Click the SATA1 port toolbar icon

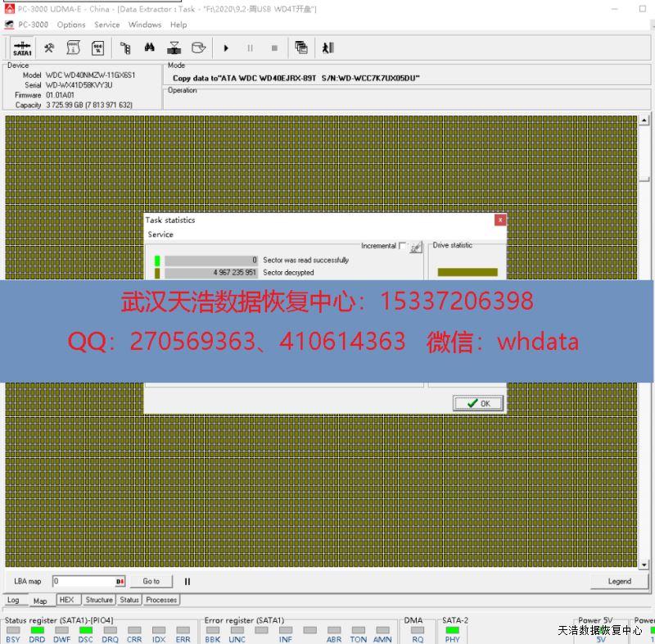[22, 48]
